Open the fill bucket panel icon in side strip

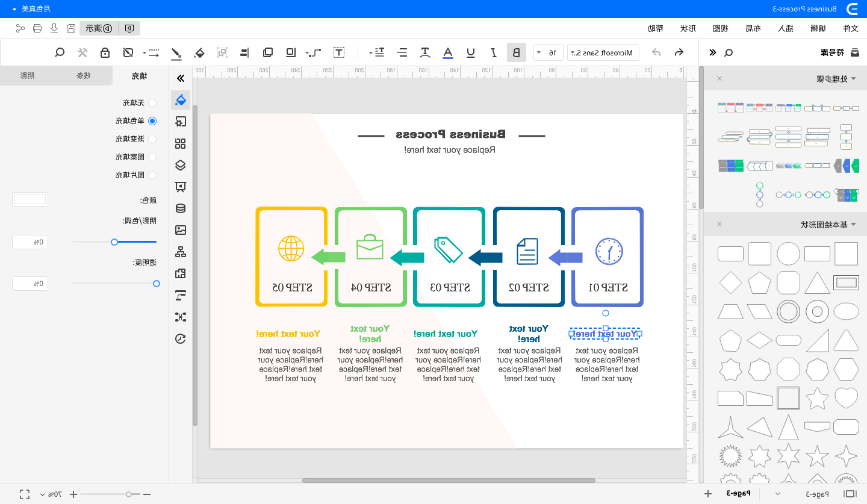[x=180, y=100]
